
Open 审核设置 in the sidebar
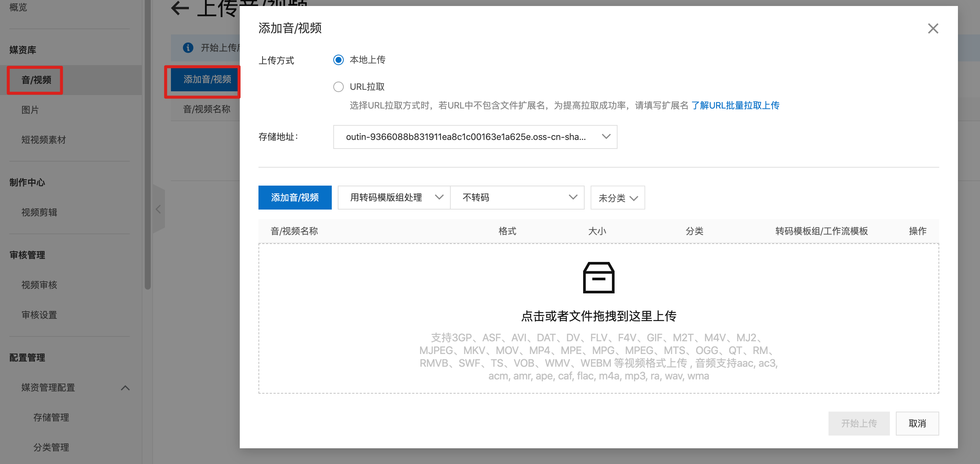pos(39,315)
